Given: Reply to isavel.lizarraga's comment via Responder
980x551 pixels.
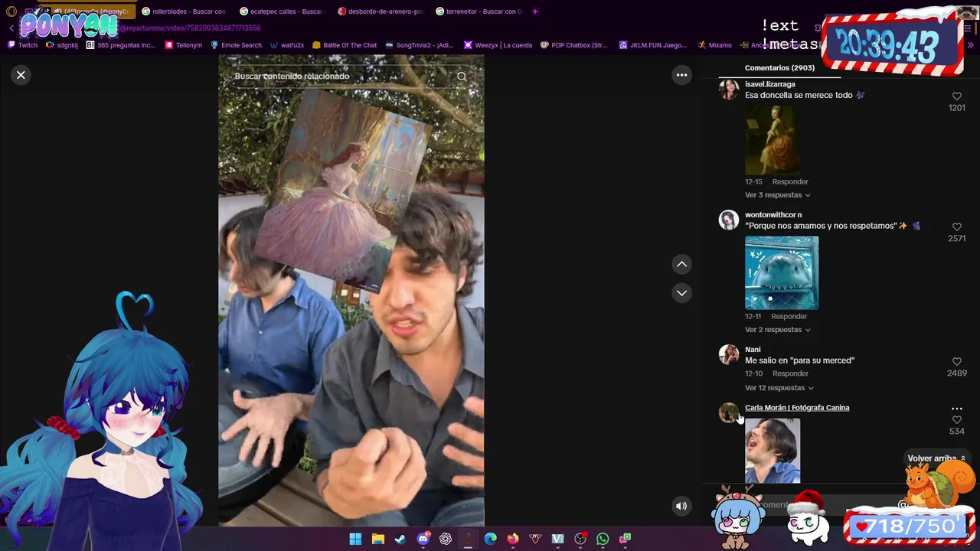Looking at the screenshot, I should click(x=790, y=182).
